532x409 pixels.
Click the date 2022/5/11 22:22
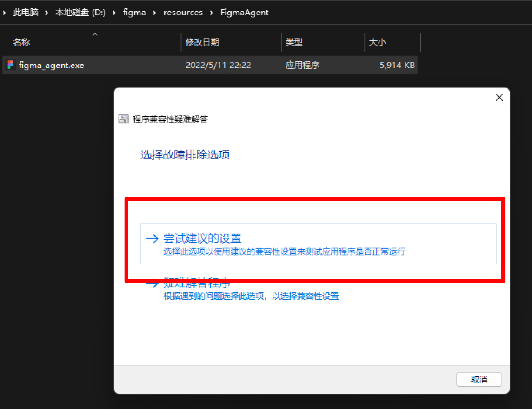click(218, 65)
